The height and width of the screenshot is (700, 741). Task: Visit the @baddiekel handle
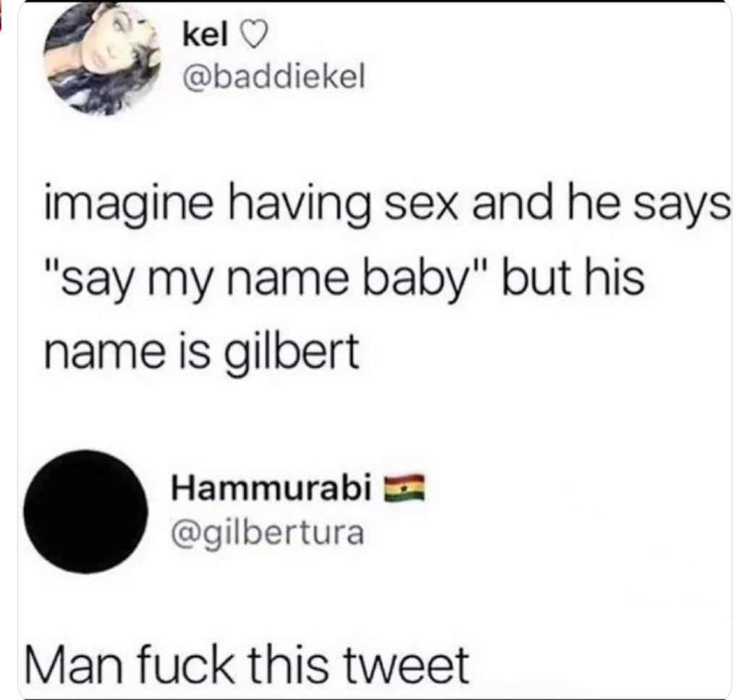click(274, 77)
